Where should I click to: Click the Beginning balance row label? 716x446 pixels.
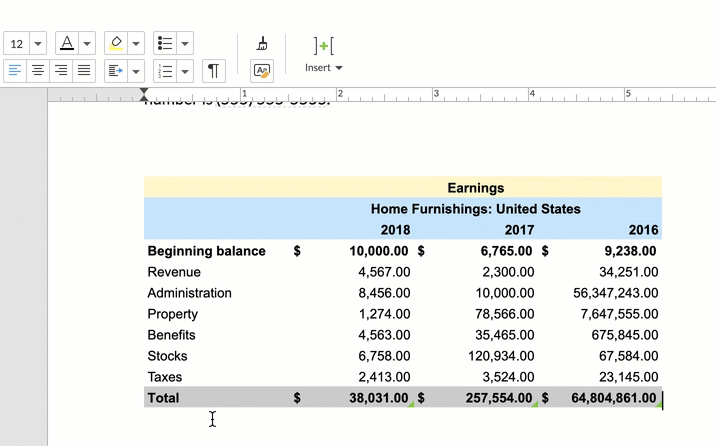pos(206,251)
